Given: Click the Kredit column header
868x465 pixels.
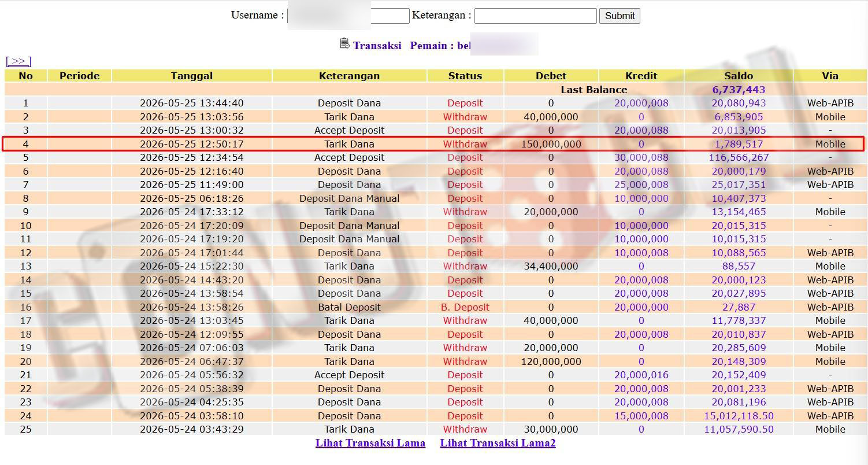Looking at the screenshot, I should (641, 76).
